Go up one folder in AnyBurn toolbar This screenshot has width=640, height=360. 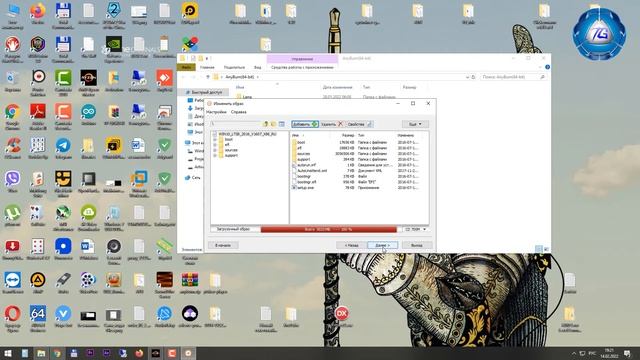click(266, 124)
